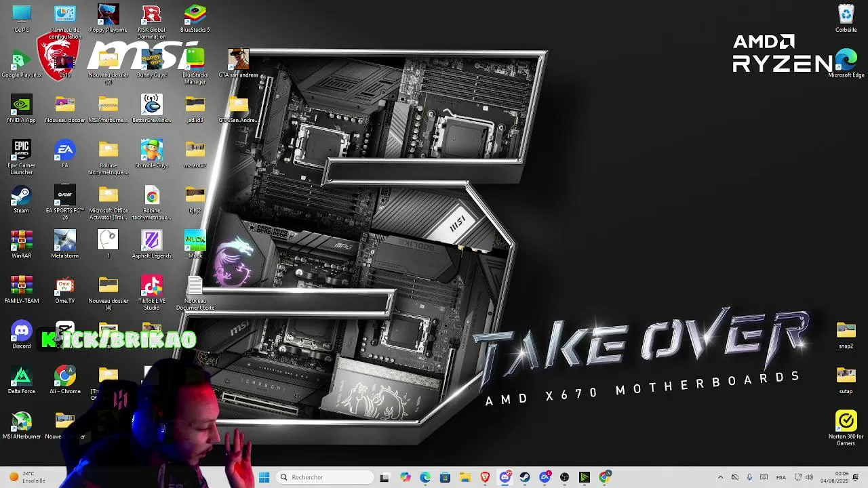The height and width of the screenshot is (488, 868).
Task: Open the Bobine tachymétrique Chrome file
Action: (x=152, y=203)
